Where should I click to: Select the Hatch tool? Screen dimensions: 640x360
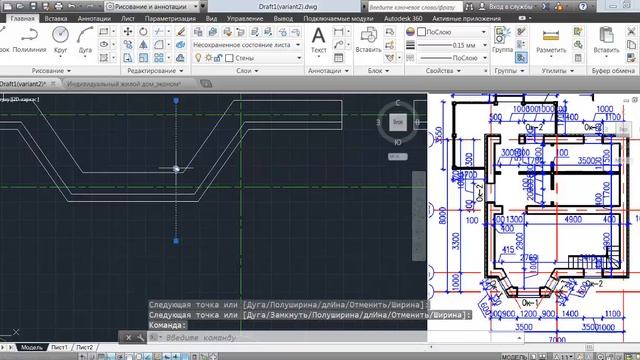coord(104,58)
